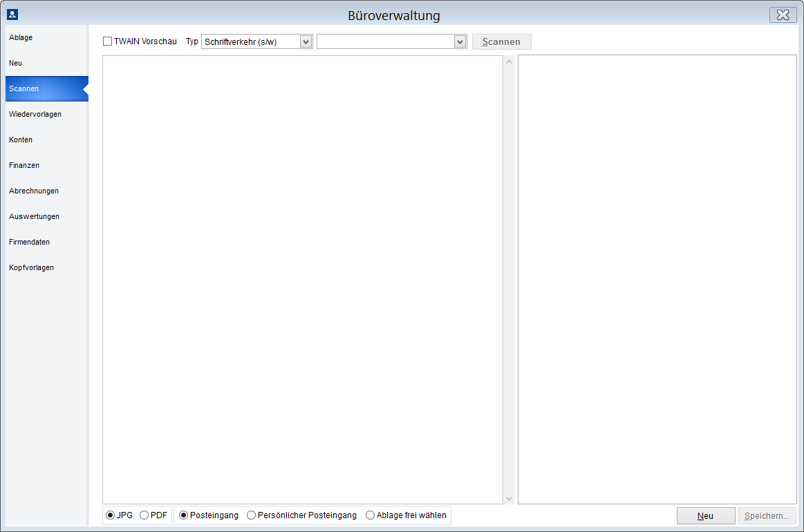Viewport: 804px width, 532px height.
Task: Click the application icon in title bar
Action: click(x=12, y=15)
